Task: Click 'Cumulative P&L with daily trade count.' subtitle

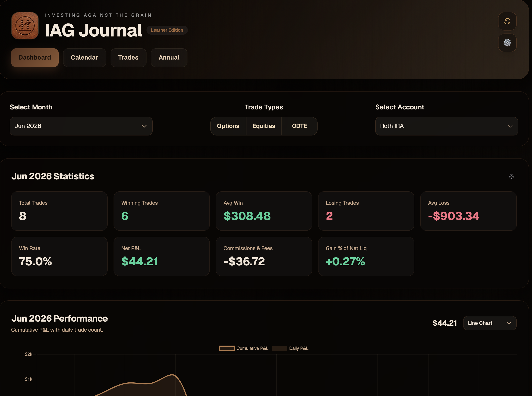Action: pyautogui.click(x=57, y=330)
